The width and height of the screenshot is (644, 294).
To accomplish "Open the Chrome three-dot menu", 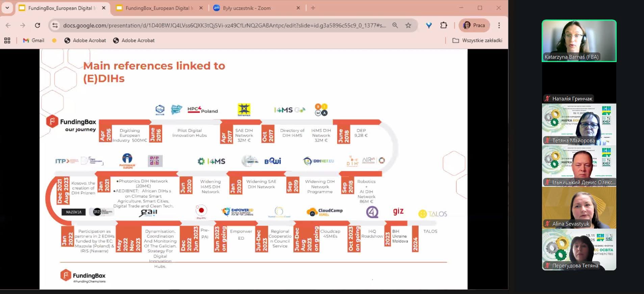I will (499, 25).
